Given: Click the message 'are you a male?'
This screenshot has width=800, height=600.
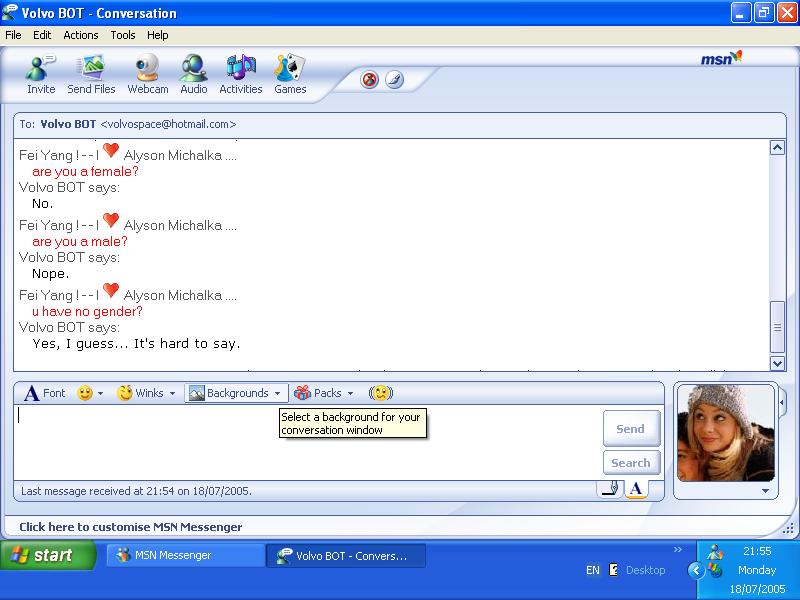Looking at the screenshot, I should coord(80,241).
